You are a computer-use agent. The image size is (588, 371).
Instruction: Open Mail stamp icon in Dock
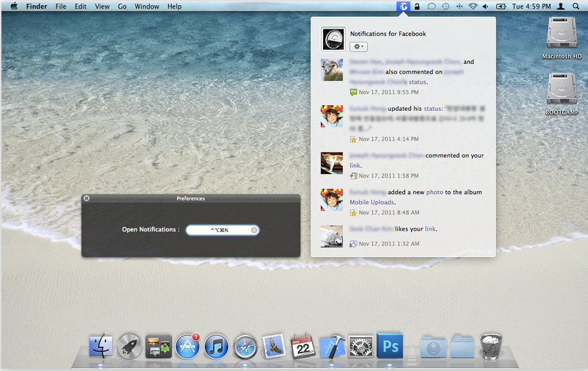point(274,346)
